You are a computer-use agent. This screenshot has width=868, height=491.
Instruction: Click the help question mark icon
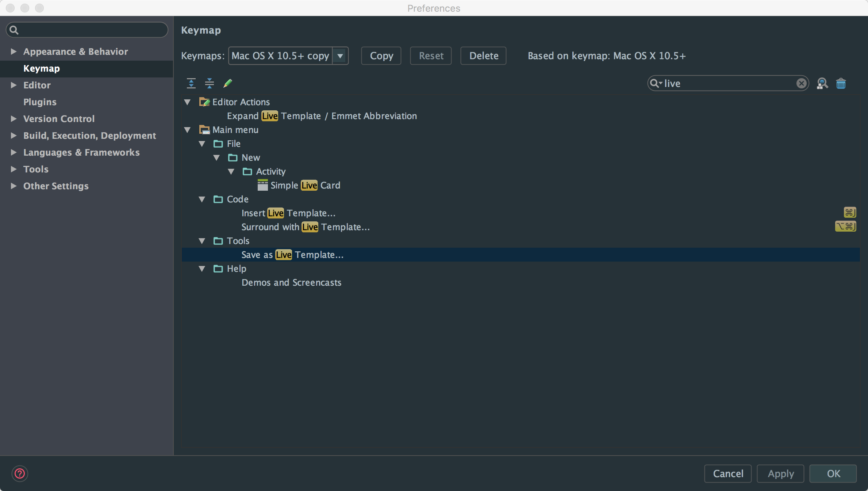(x=20, y=473)
